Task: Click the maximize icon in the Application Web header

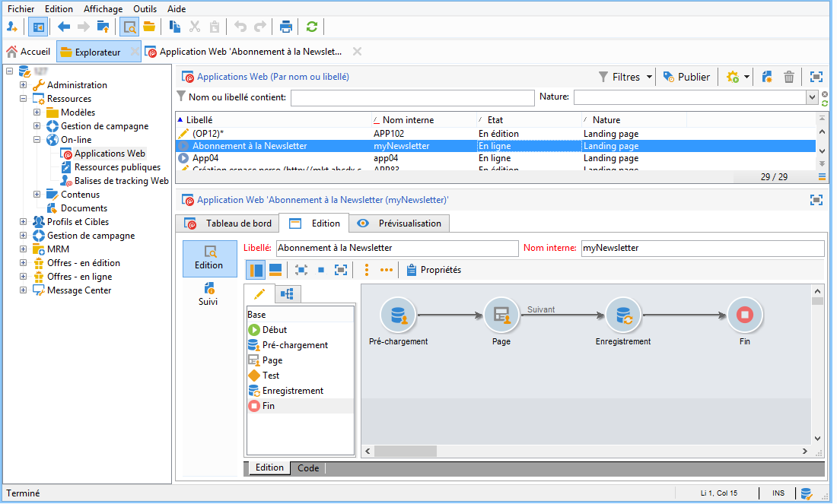Action: point(816,200)
